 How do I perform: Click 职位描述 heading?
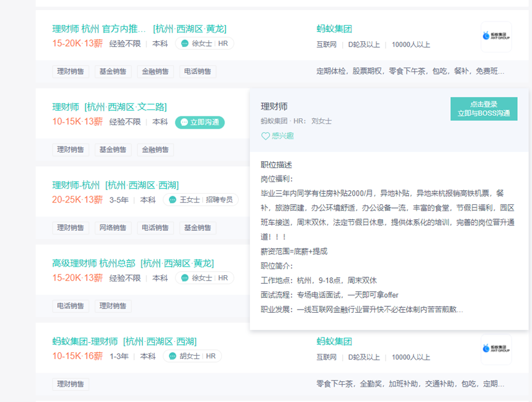[276, 165]
